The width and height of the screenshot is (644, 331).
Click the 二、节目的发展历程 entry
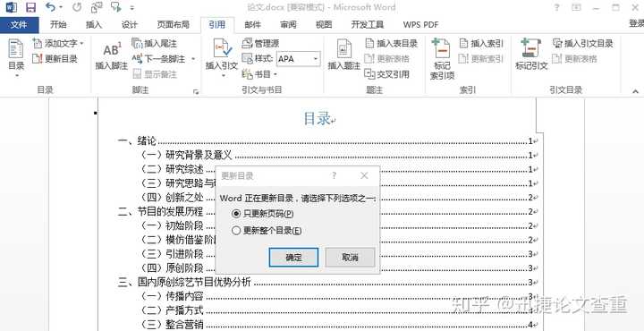tap(327, 212)
